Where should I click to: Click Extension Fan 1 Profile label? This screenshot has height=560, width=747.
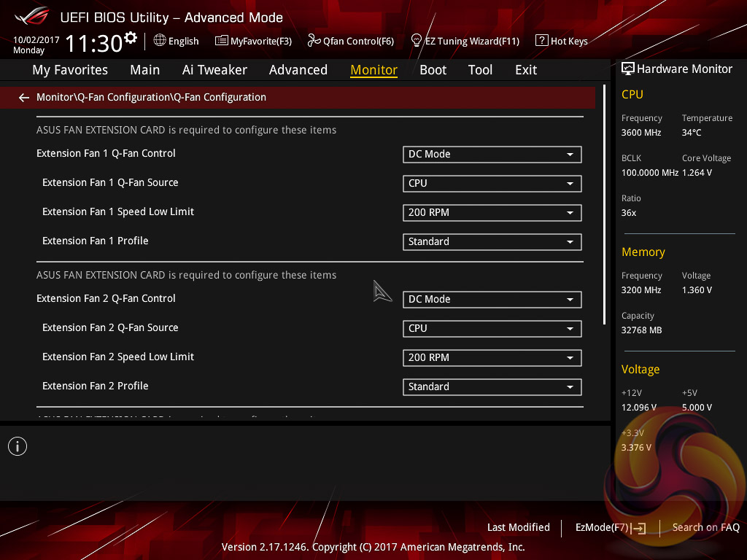(x=96, y=241)
